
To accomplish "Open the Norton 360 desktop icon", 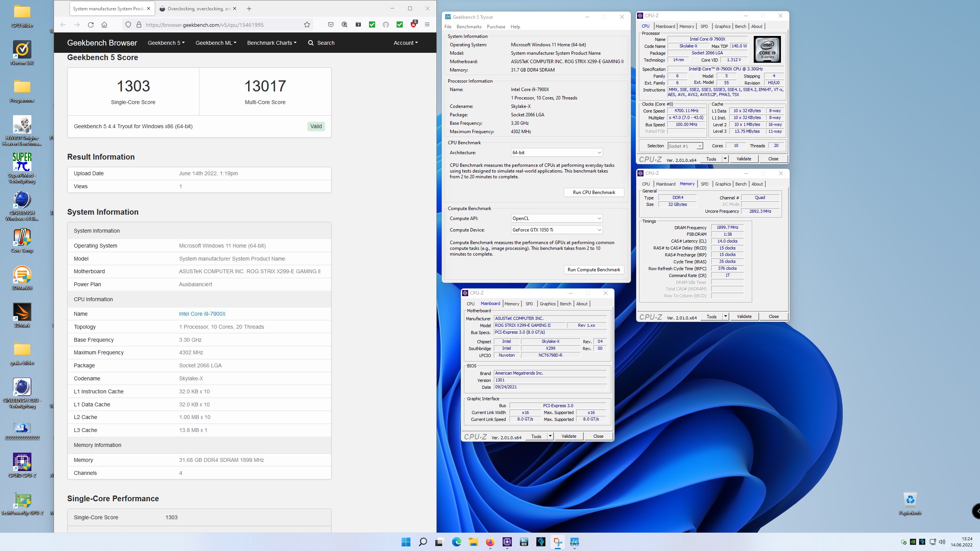I will coord(22,53).
